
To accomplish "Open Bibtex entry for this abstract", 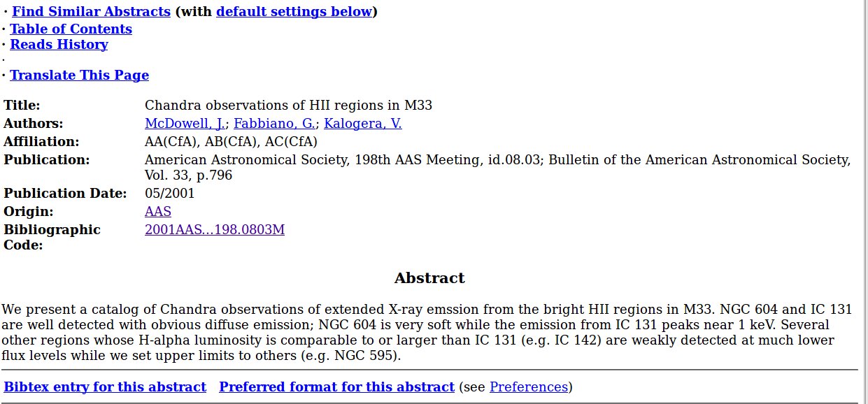I will click(105, 387).
